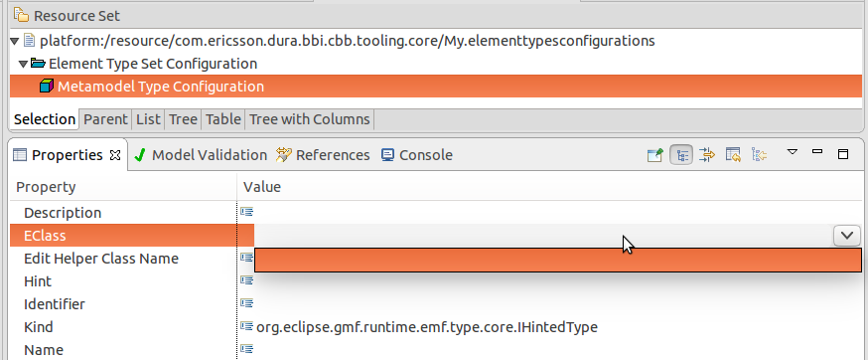Click the Pin to Selection toolbar icon

(x=654, y=155)
